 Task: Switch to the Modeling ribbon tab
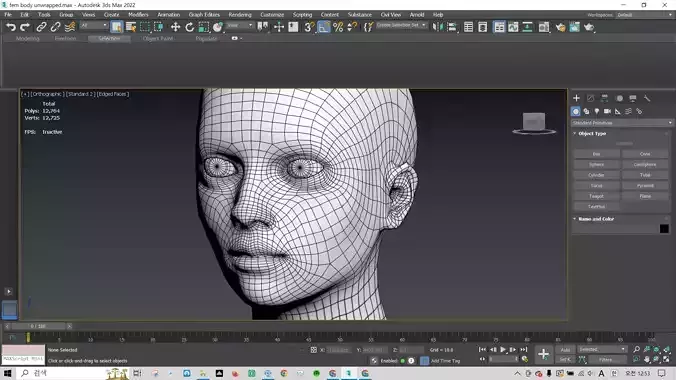28,39
